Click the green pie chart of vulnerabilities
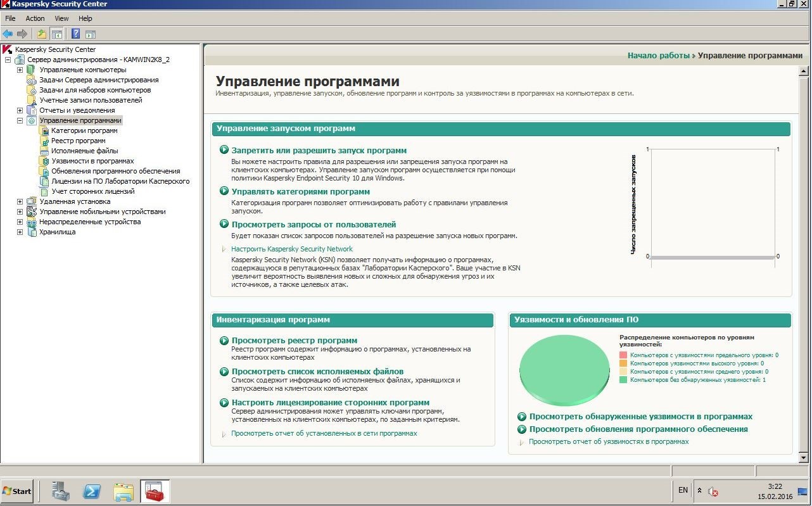Screen dimensions: 812x506 click(564, 369)
